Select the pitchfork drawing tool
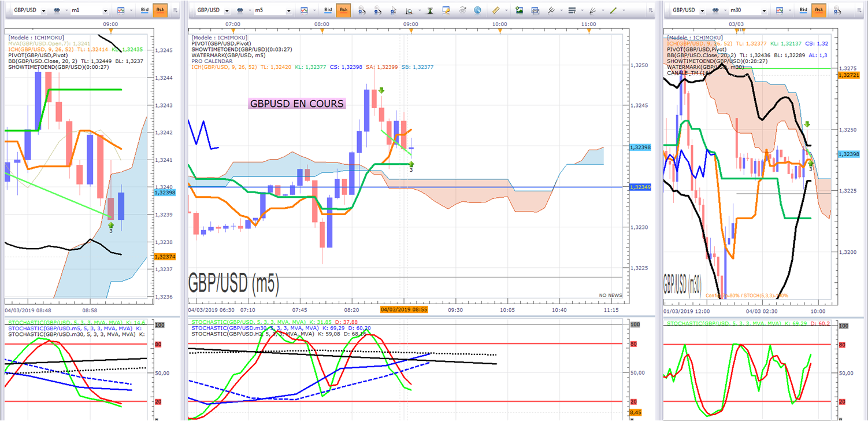Image resolution: width=868 pixels, height=421 pixels. pyautogui.click(x=551, y=10)
